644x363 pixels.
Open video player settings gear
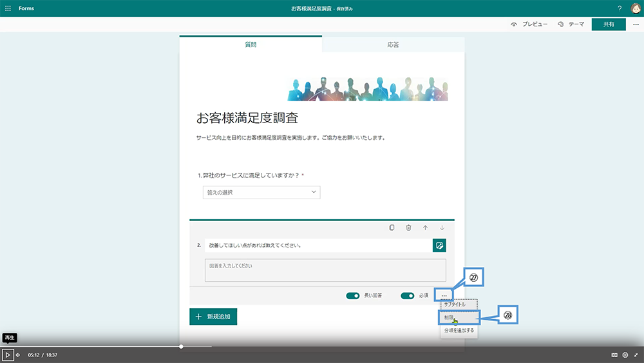[625, 355]
